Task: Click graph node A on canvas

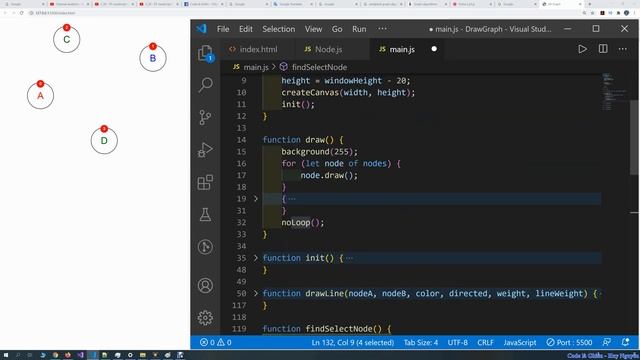Action: click(x=40, y=96)
